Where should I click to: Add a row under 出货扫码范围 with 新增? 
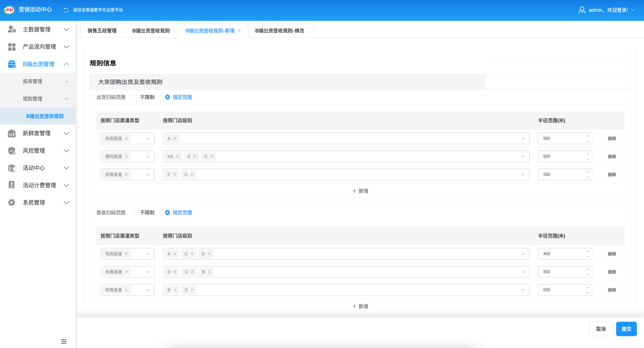(360, 191)
